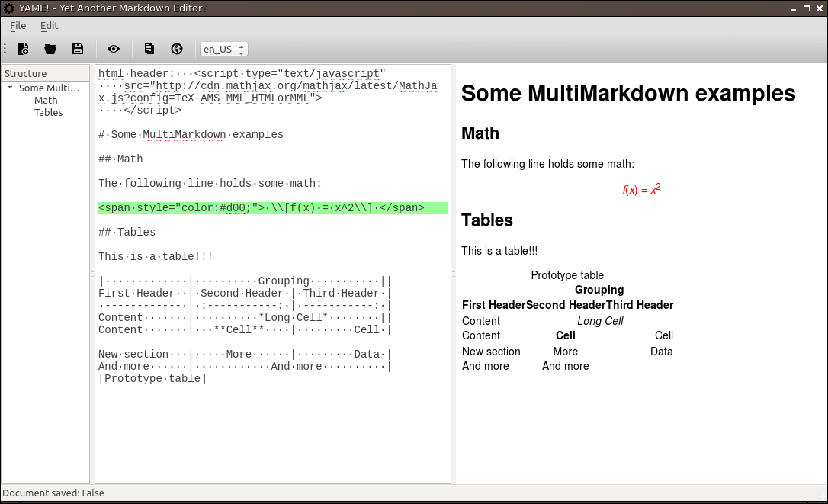Click bold 'Cell' in preview table

(566, 336)
